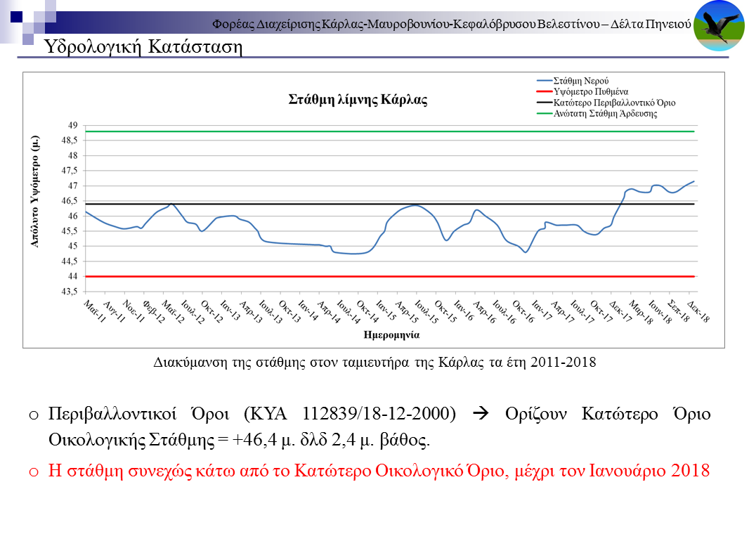Click the chart caption about years 2011-2018
The width and height of the screenshot is (749, 560).
(x=374, y=363)
